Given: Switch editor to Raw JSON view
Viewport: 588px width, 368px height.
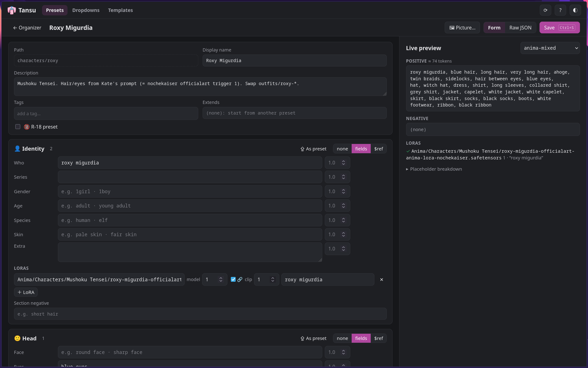Looking at the screenshot, I should (x=520, y=28).
